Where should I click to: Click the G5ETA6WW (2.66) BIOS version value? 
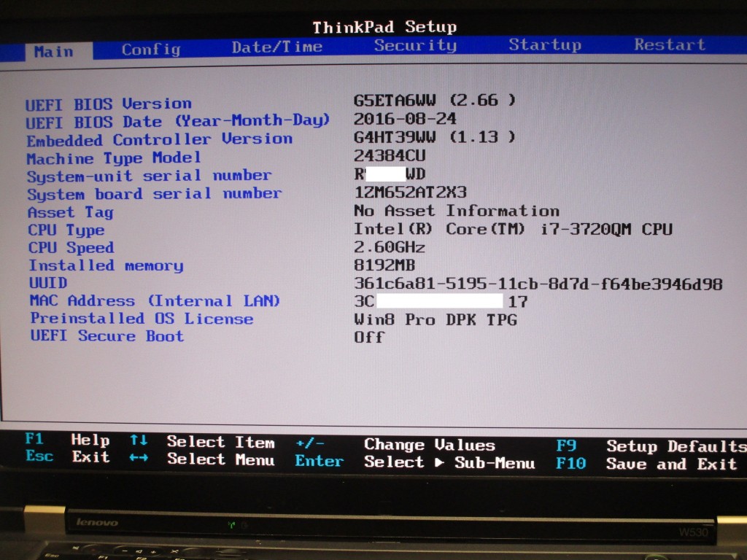pos(435,100)
